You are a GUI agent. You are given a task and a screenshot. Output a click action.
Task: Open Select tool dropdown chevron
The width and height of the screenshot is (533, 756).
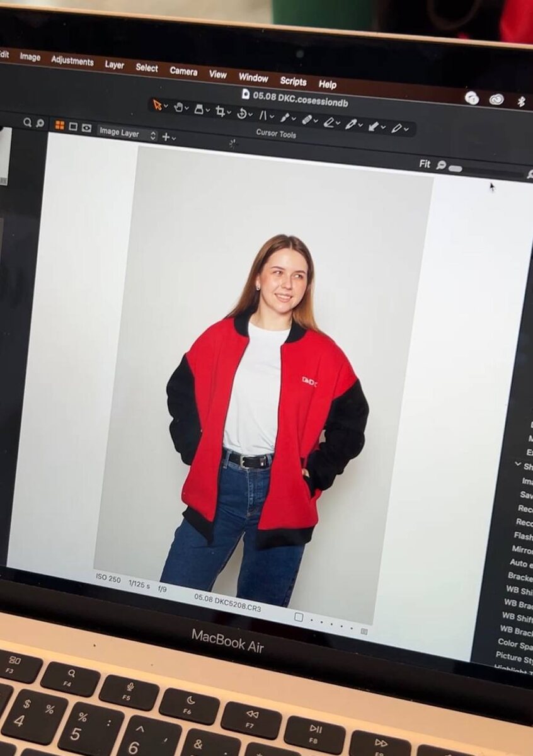(166, 106)
